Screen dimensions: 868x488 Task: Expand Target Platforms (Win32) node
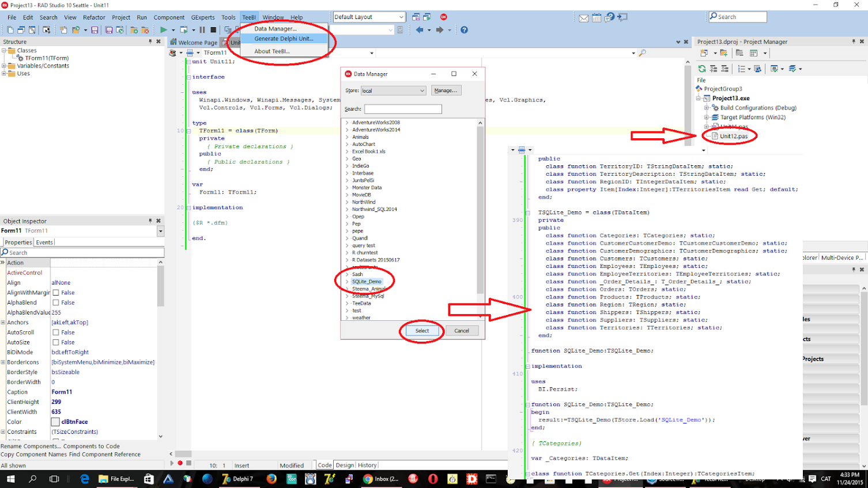click(707, 118)
